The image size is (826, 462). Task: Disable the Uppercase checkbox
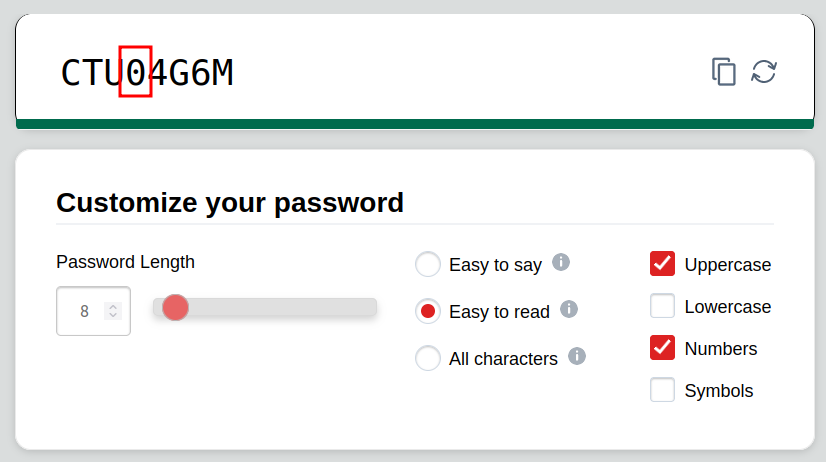662,264
